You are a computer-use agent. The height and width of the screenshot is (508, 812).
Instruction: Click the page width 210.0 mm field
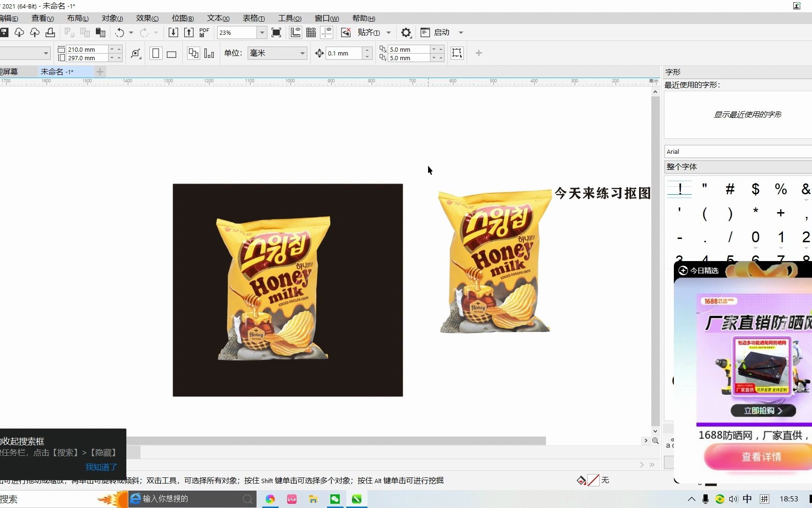pos(87,49)
